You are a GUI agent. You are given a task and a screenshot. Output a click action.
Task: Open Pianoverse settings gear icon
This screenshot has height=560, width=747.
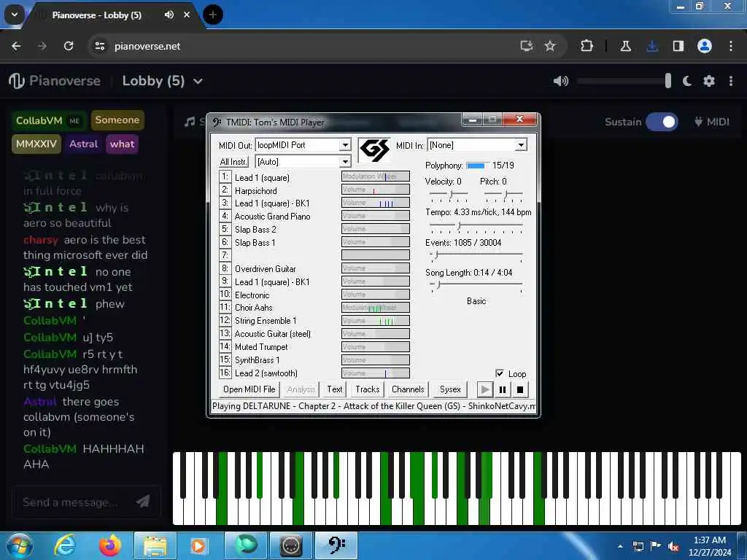(709, 81)
